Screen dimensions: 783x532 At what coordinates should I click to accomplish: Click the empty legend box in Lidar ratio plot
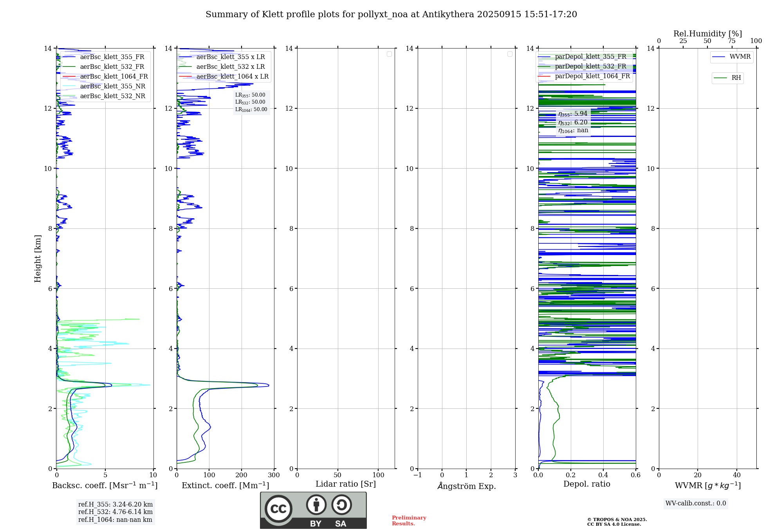[x=389, y=54]
